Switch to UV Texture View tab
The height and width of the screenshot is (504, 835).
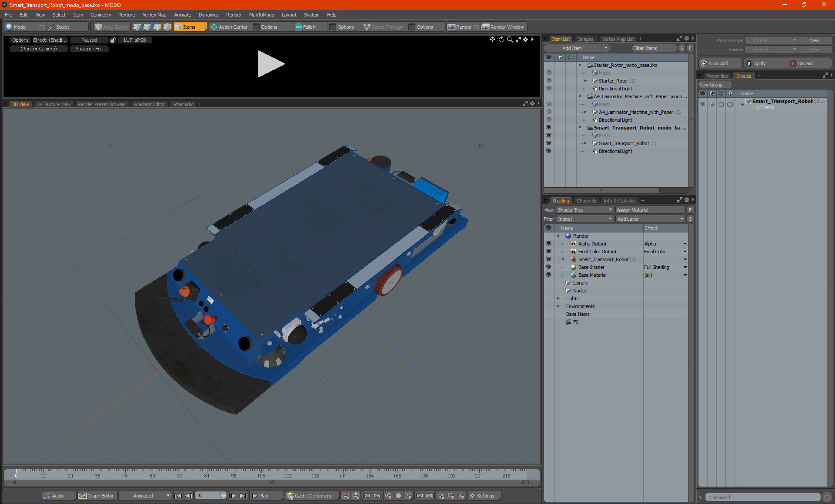pyautogui.click(x=53, y=104)
